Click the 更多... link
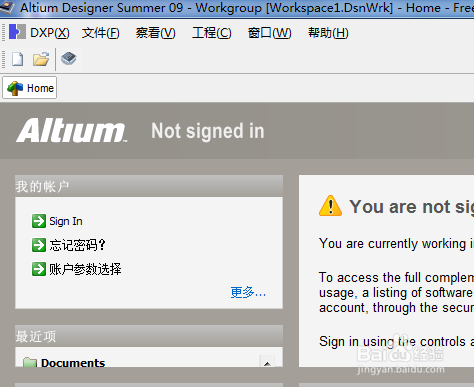 248,292
